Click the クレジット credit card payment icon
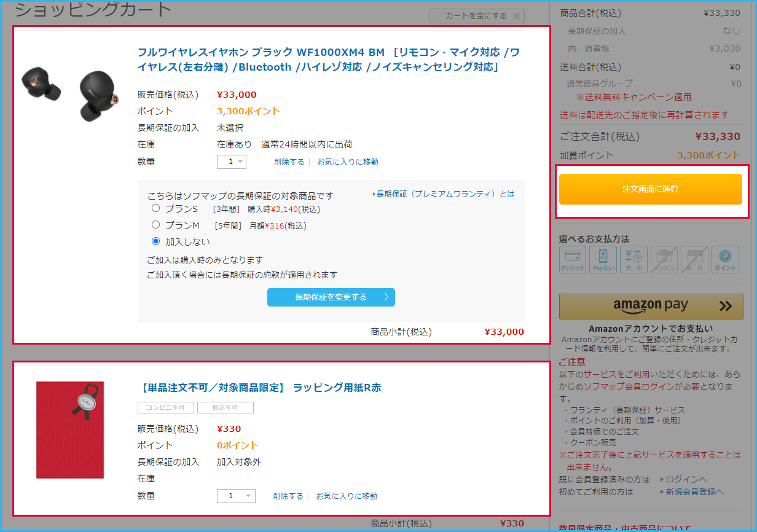 tap(573, 260)
